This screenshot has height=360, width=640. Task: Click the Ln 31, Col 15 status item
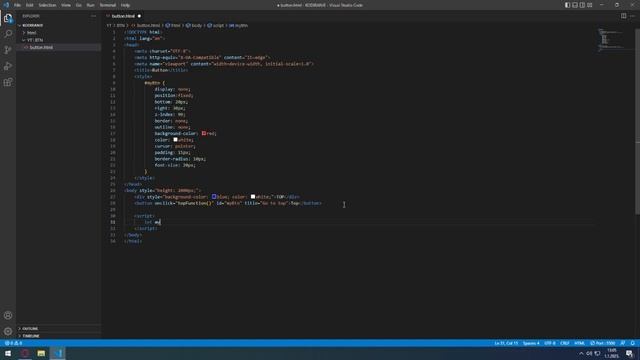pyautogui.click(x=506, y=343)
